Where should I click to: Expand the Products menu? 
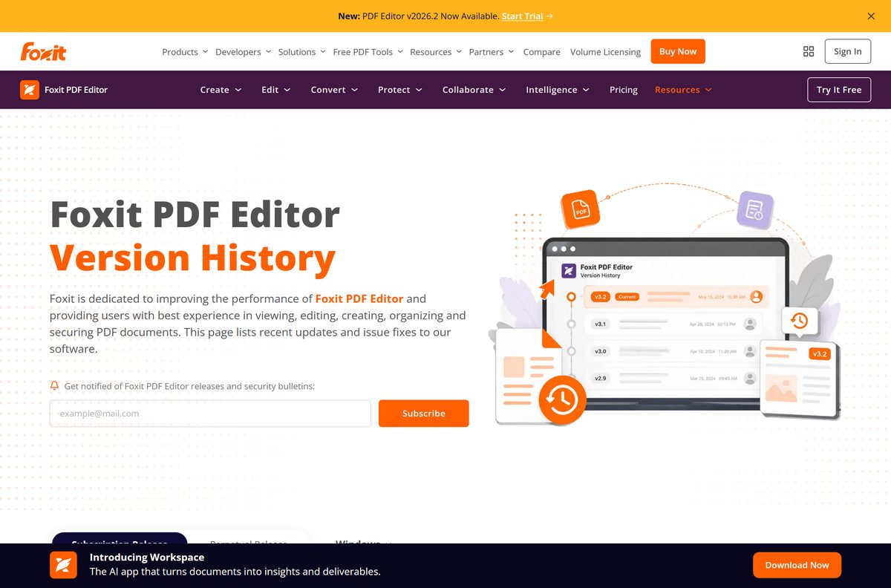tap(185, 52)
